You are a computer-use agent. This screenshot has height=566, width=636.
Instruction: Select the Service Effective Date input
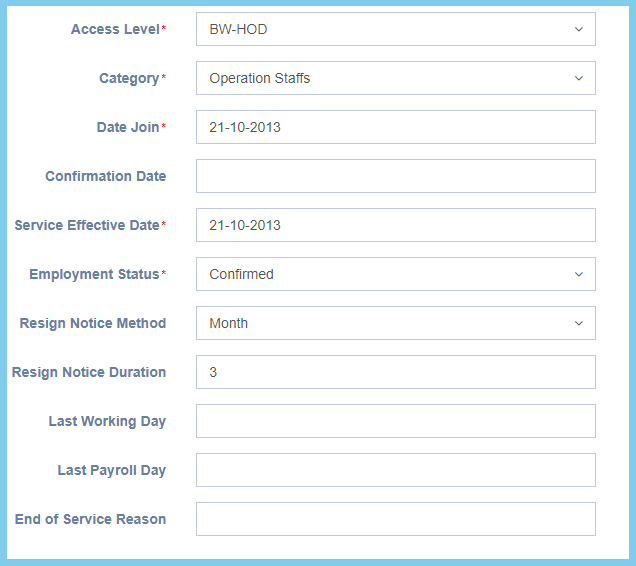click(395, 225)
